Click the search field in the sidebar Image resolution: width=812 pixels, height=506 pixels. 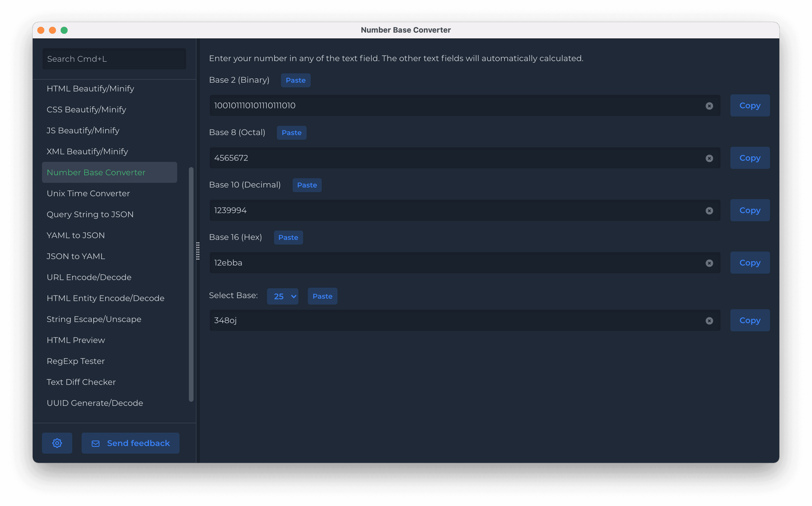[114, 59]
